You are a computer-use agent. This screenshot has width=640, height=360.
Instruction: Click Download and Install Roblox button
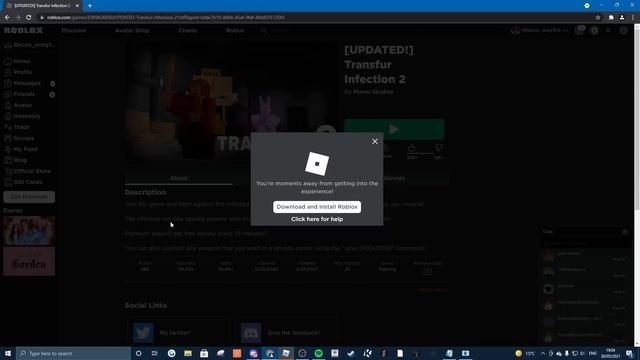(x=317, y=207)
